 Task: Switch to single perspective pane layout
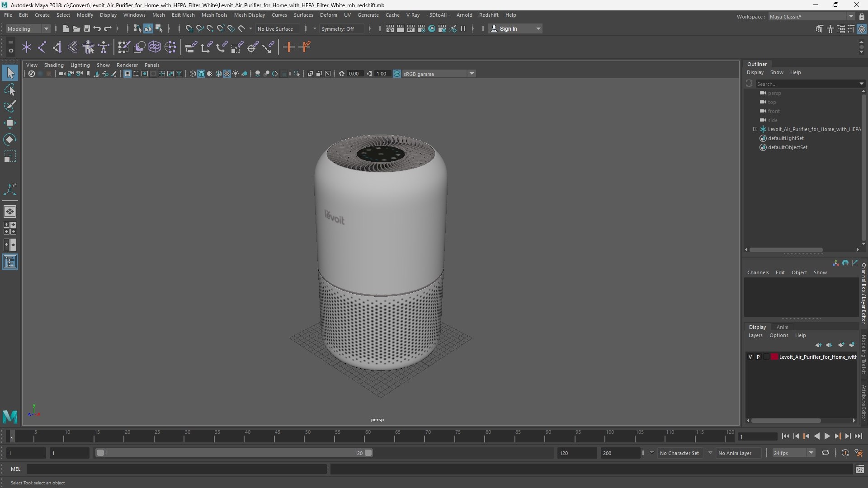pos(10,211)
